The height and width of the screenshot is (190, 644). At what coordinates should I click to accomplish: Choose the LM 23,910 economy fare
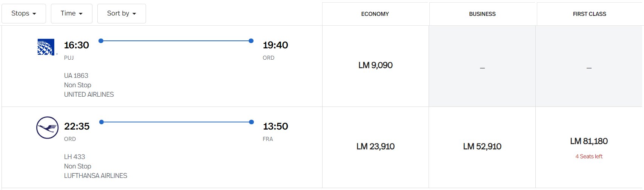[375, 147]
